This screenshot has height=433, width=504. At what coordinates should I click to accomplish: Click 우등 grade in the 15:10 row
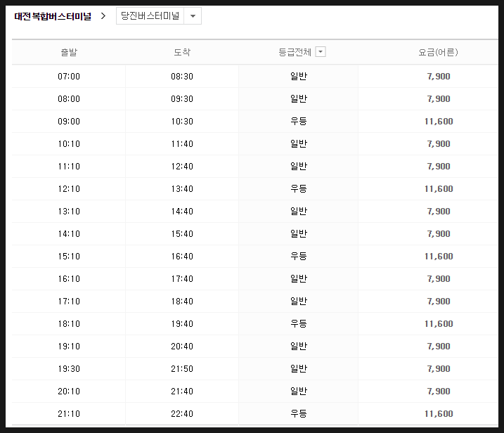click(299, 256)
